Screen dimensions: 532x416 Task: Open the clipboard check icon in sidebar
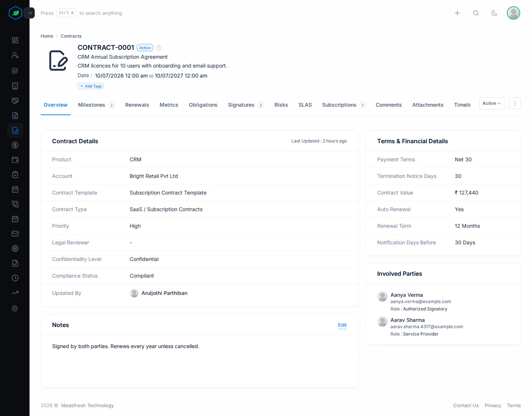[x=15, y=175]
